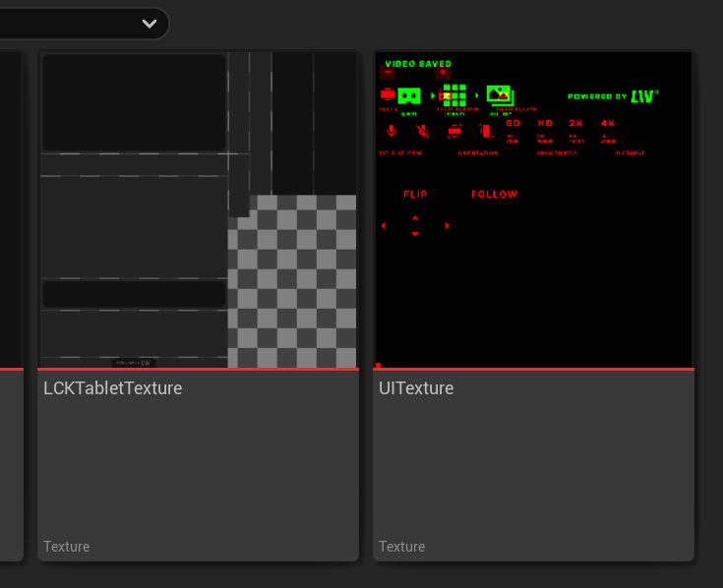The image size is (723, 588).
Task: Select the UITexture thumbnail preview
Action: click(x=533, y=209)
